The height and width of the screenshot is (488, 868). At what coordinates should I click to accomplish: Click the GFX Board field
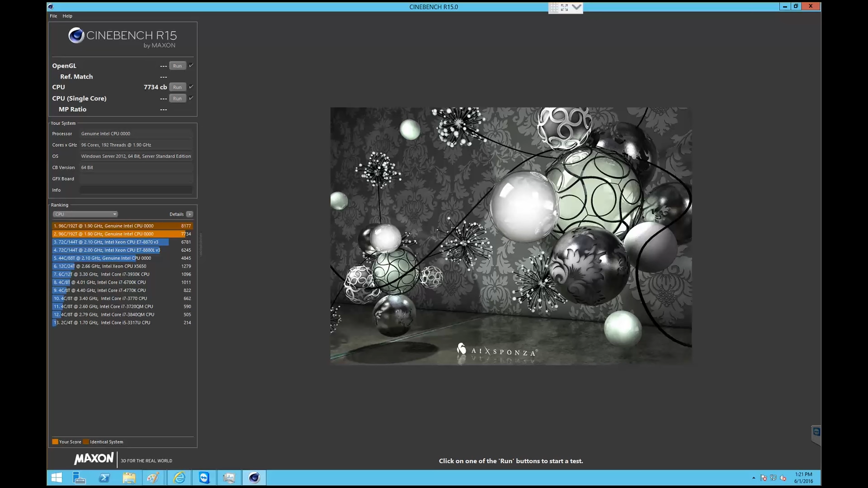click(x=136, y=179)
